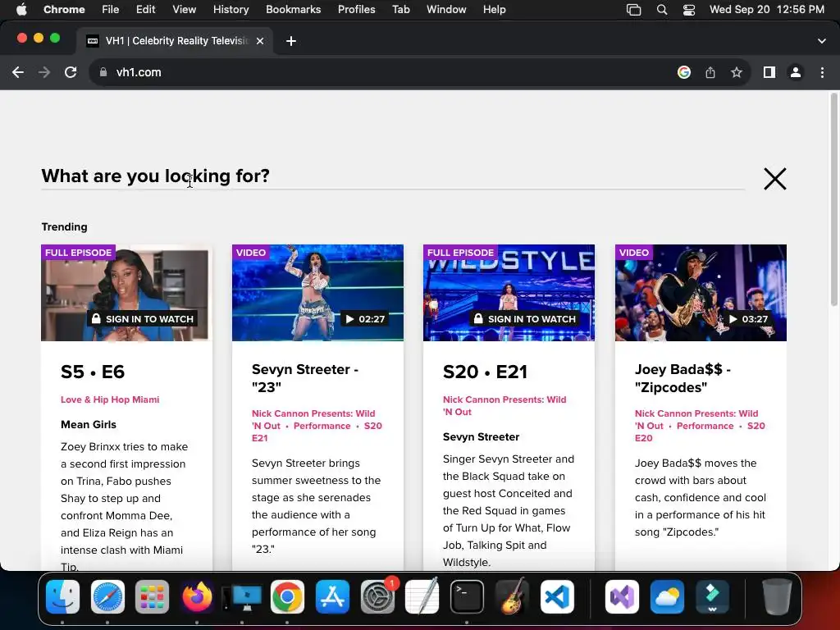
Task: Click the date and time in menu bar
Action: pyautogui.click(x=767, y=9)
